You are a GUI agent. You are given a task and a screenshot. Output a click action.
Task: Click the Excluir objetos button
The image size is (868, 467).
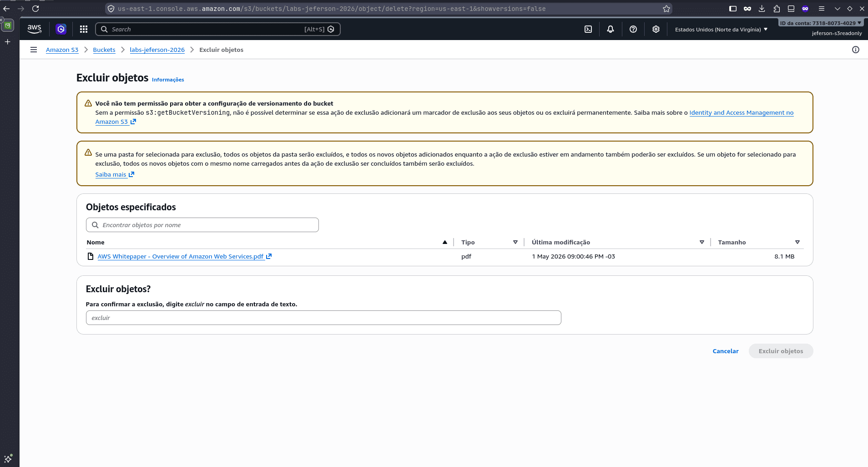click(x=781, y=351)
